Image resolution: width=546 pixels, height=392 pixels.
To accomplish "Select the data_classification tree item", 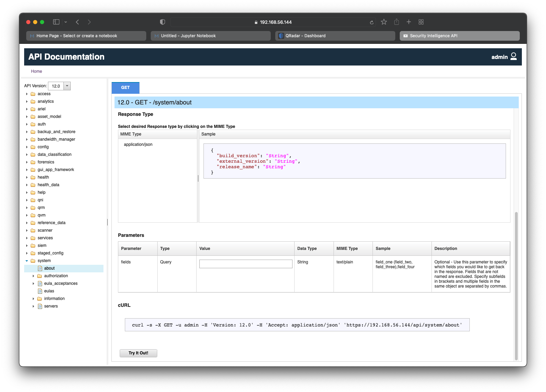I will point(54,154).
